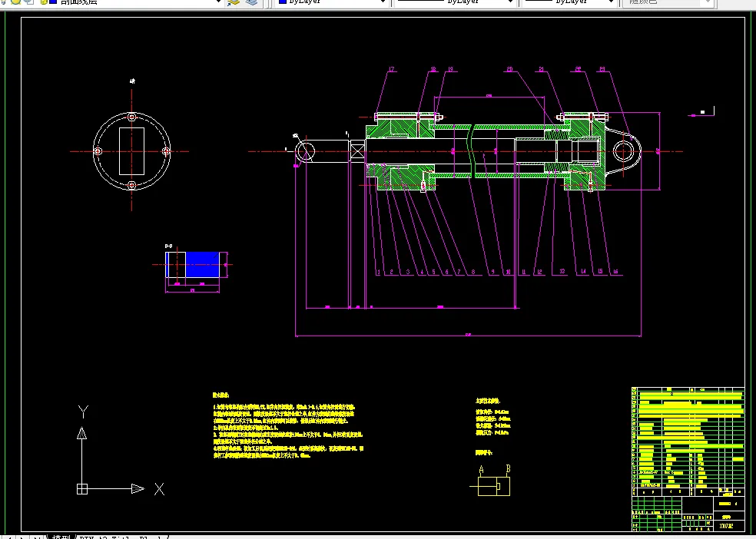Switch to the DIN A3 Title Block layout tab
The height and width of the screenshot is (539, 756).
coord(123,537)
